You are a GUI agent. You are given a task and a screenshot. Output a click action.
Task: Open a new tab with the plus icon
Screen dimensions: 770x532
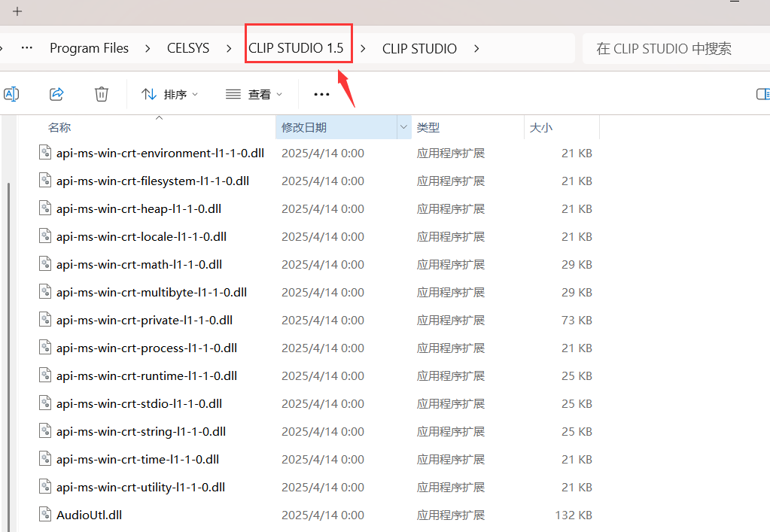pos(17,11)
